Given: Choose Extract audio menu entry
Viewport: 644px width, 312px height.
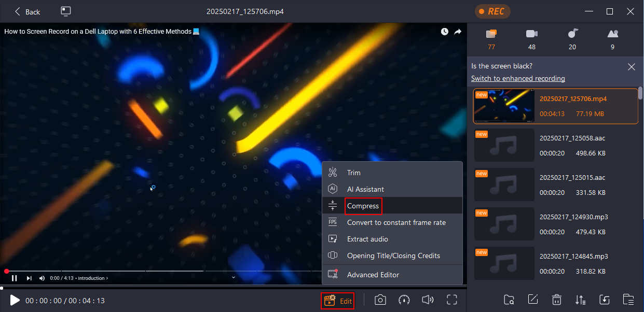Looking at the screenshot, I should pos(392,239).
